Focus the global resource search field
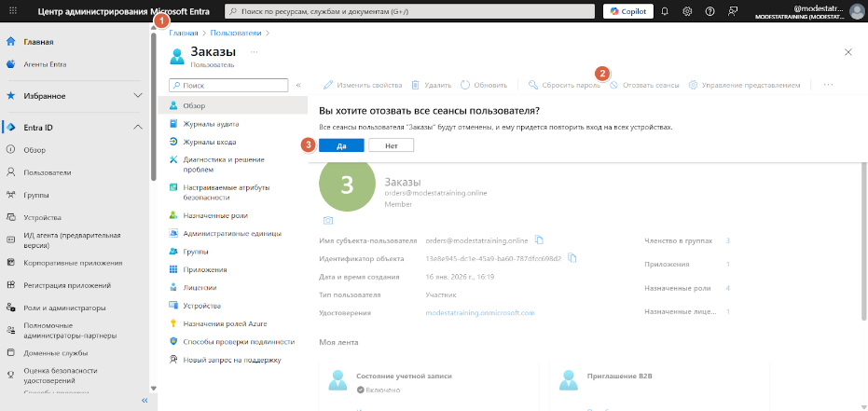Image resolution: width=868 pixels, height=411 pixels. coord(409,11)
